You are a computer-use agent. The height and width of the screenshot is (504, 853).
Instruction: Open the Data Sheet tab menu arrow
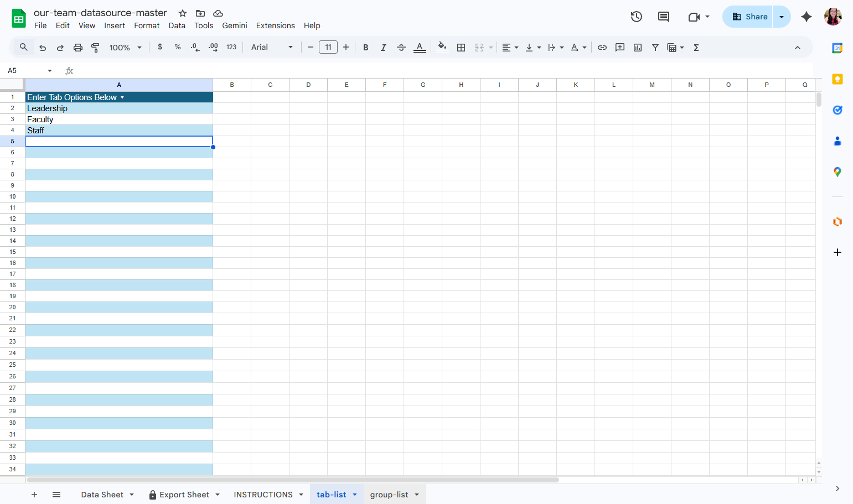132,495
